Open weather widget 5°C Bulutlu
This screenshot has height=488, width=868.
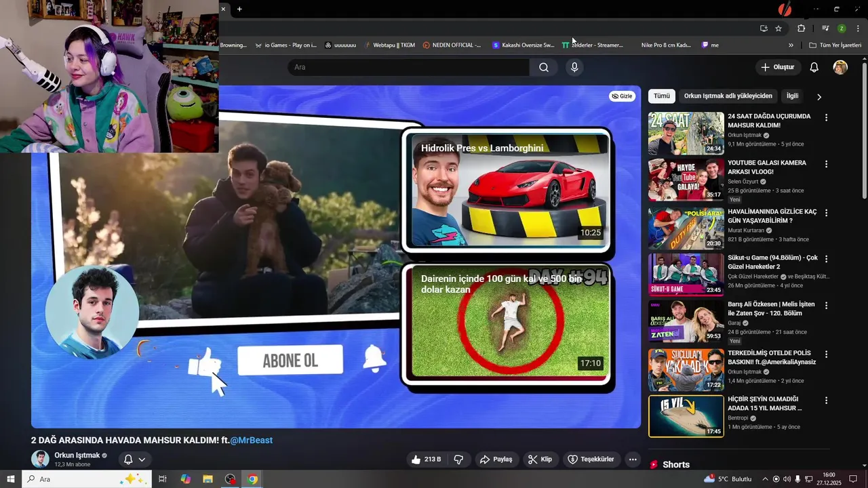728,479
